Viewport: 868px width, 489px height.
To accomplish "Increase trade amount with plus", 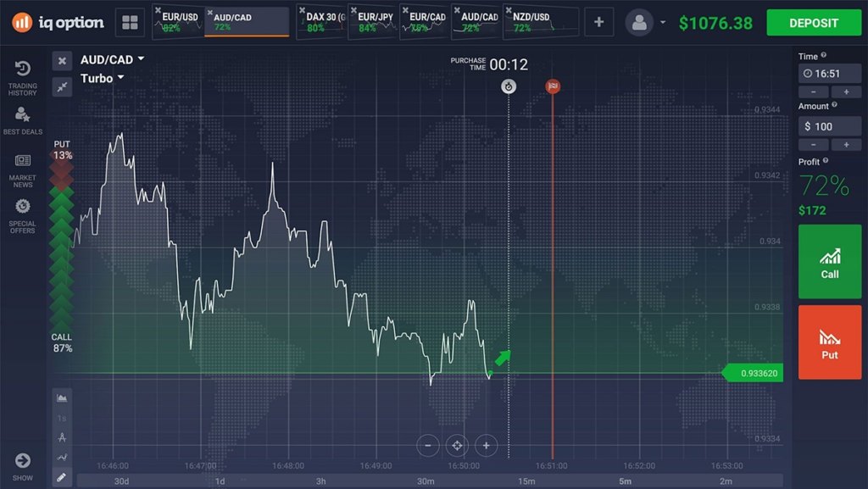I will pyautogui.click(x=846, y=145).
